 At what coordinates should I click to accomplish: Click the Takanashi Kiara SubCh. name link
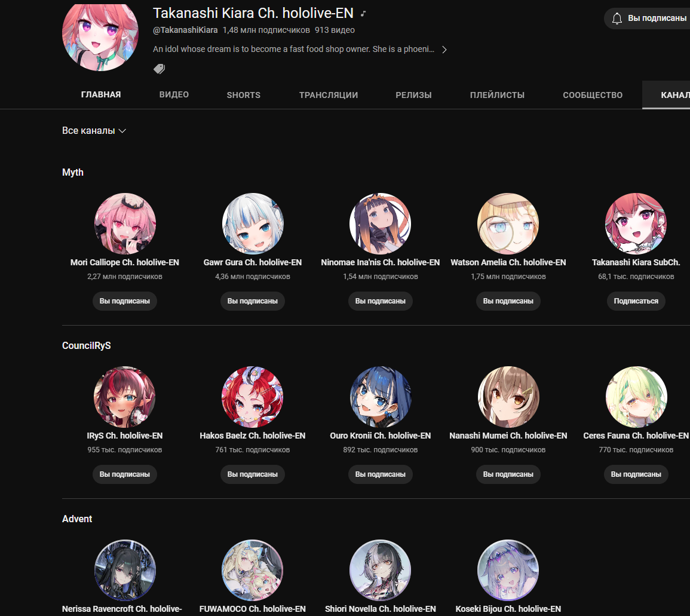click(636, 262)
